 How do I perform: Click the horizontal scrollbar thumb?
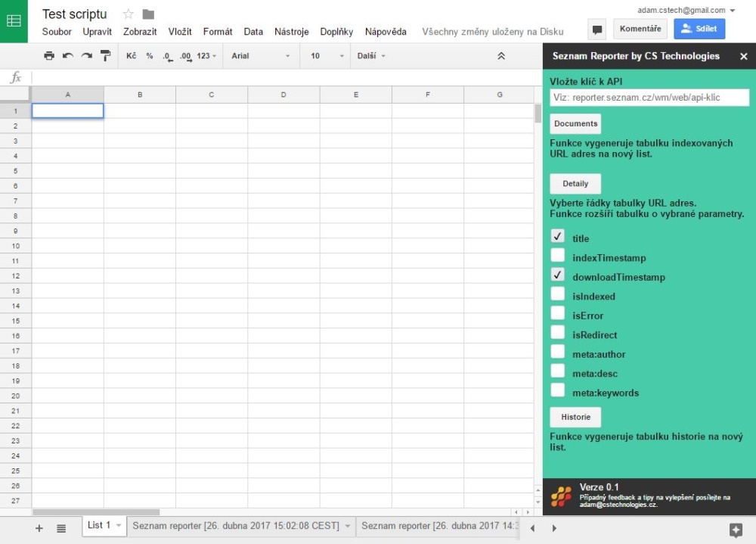click(96, 512)
